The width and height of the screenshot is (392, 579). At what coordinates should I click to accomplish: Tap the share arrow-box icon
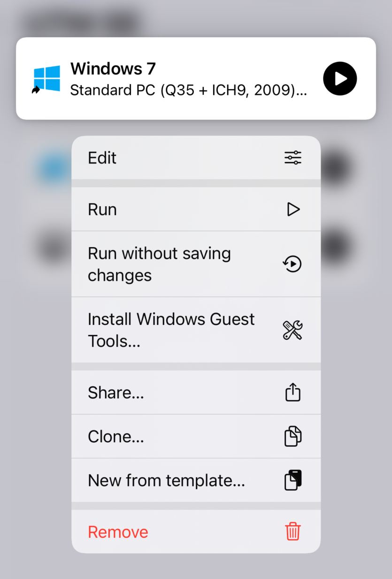point(293,392)
